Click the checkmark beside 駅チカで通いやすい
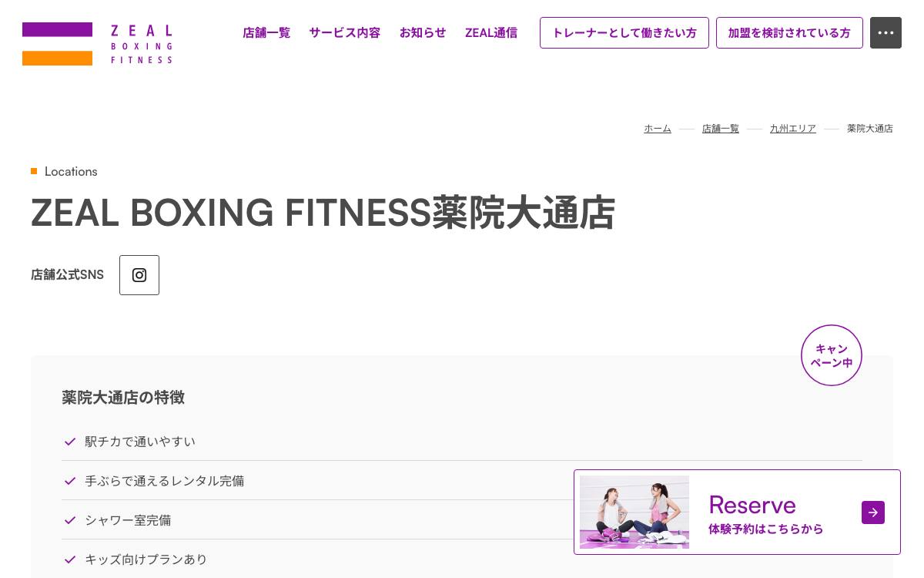The height and width of the screenshot is (578, 924). coord(70,442)
